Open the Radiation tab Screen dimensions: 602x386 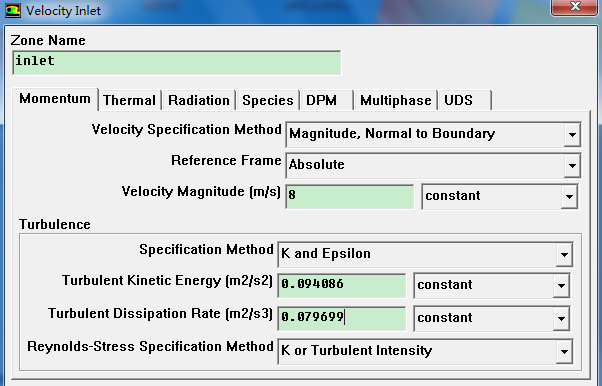[198, 101]
